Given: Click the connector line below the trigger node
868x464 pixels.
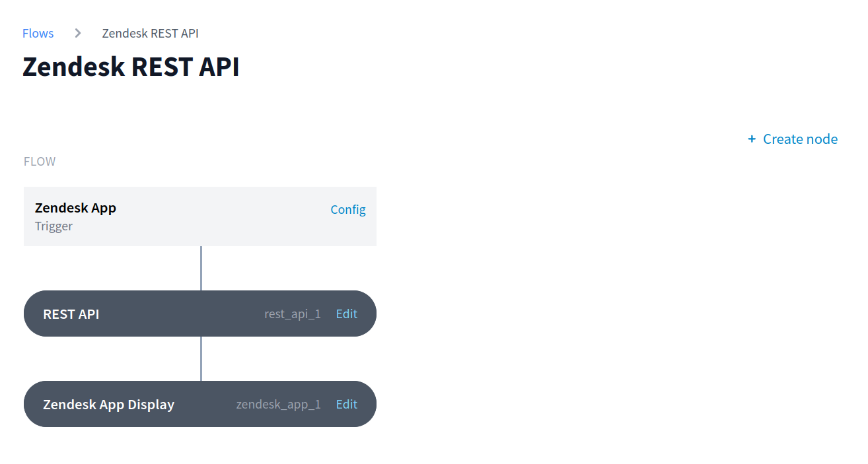Looking at the screenshot, I should pos(200,267).
